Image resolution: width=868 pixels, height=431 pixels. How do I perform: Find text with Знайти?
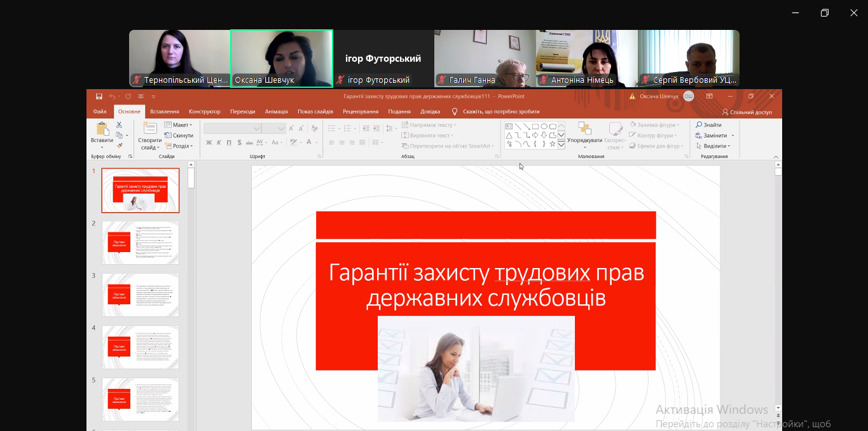tap(708, 125)
